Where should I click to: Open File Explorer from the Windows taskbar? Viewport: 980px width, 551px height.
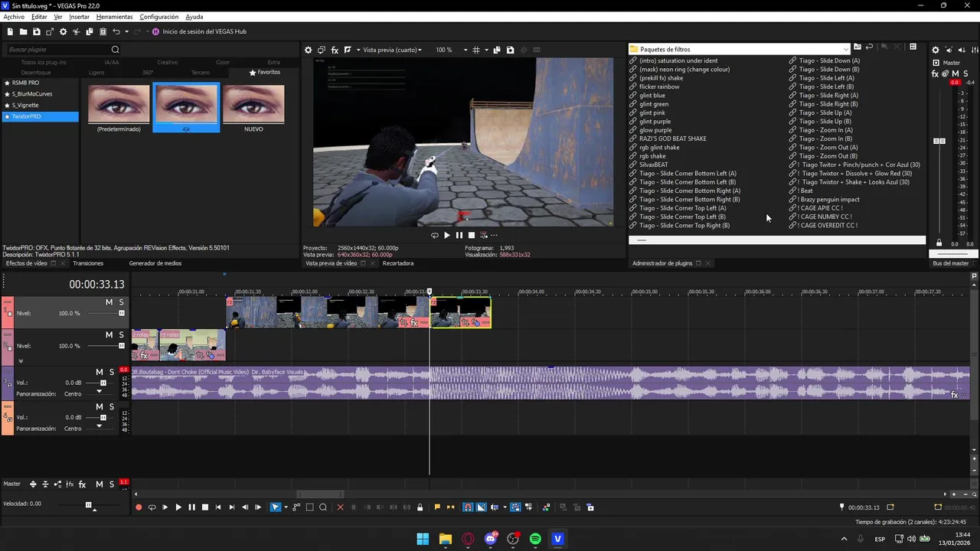coord(445,539)
